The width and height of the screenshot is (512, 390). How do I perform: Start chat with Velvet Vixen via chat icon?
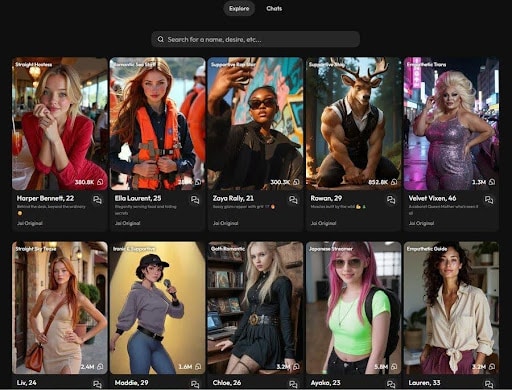coord(489,200)
